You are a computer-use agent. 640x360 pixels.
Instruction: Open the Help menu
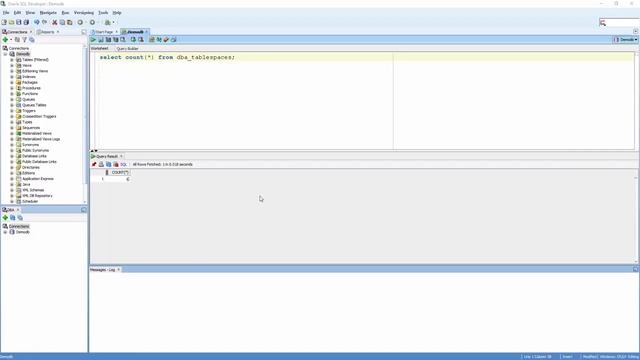click(x=117, y=13)
